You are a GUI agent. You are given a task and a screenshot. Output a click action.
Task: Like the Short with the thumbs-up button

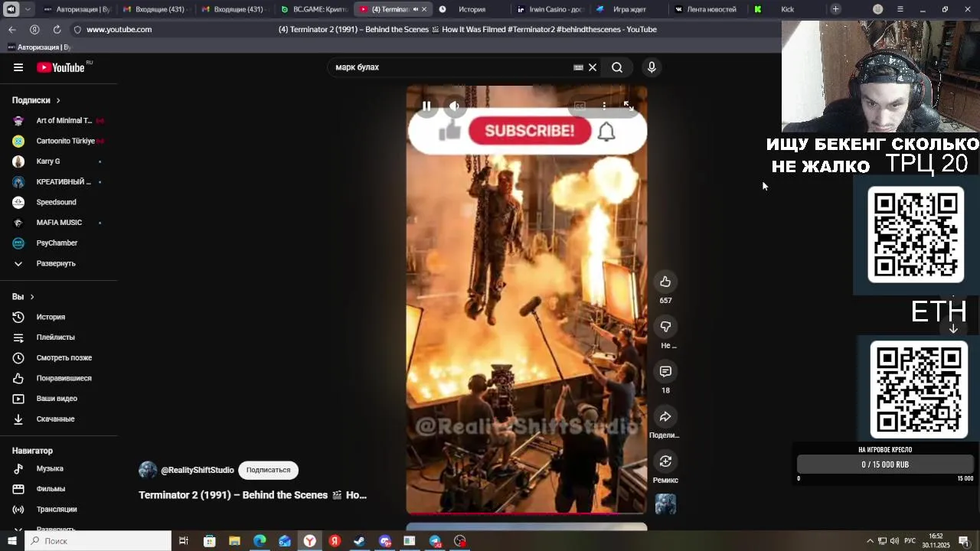[x=665, y=282]
